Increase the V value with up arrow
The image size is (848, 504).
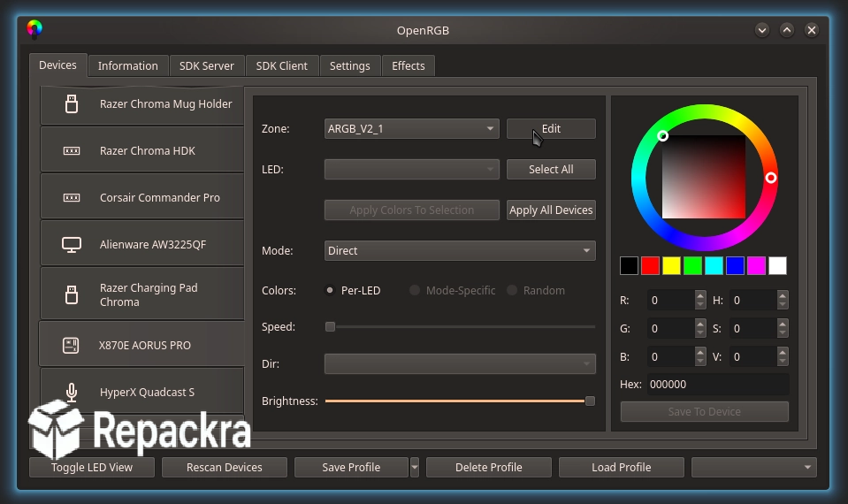[783, 352]
